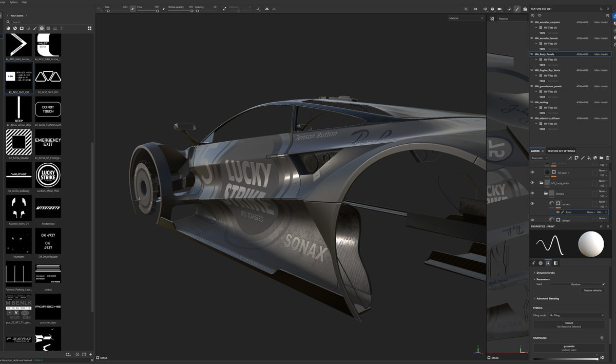Adjust the Flow slider
616x364 pixels.
coord(148,11)
